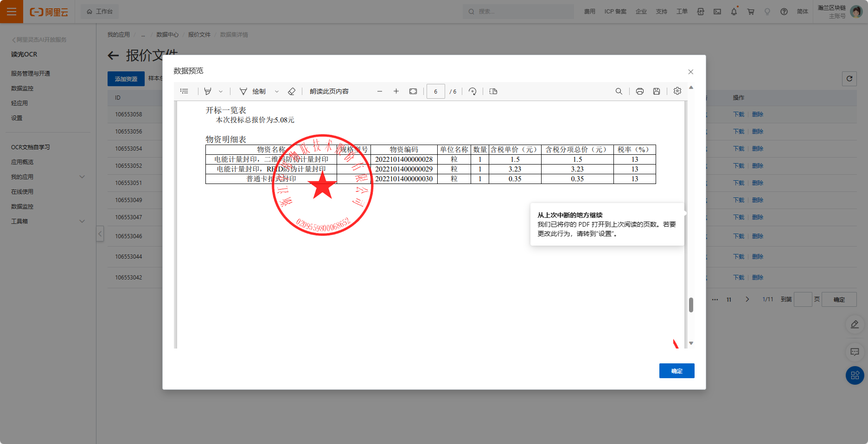Click the 阿里云 logo
The image size is (868, 444).
49,12
